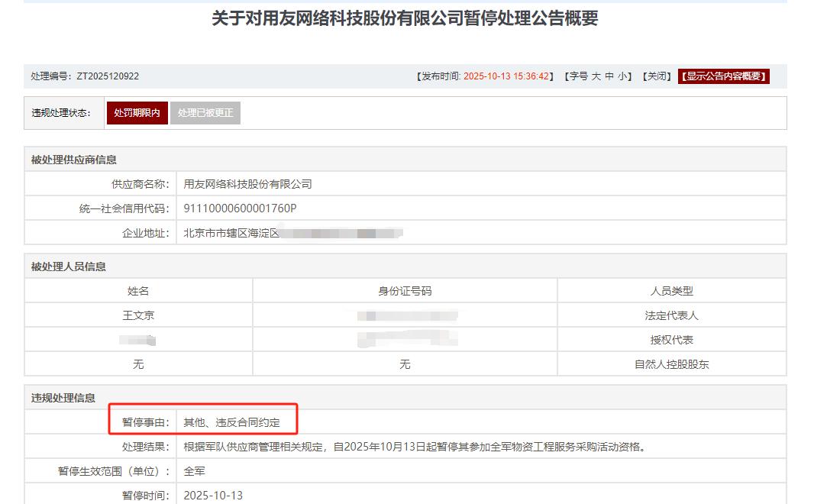Click the 显示公告内容概要 button
The image size is (814, 504).
click(724, 76)
